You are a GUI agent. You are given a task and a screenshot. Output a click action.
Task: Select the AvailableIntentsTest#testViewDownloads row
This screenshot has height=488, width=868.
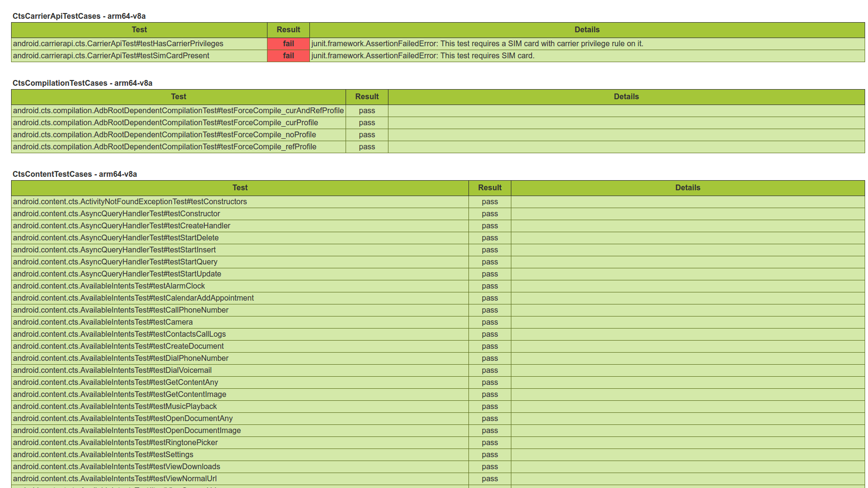[117, 466]
